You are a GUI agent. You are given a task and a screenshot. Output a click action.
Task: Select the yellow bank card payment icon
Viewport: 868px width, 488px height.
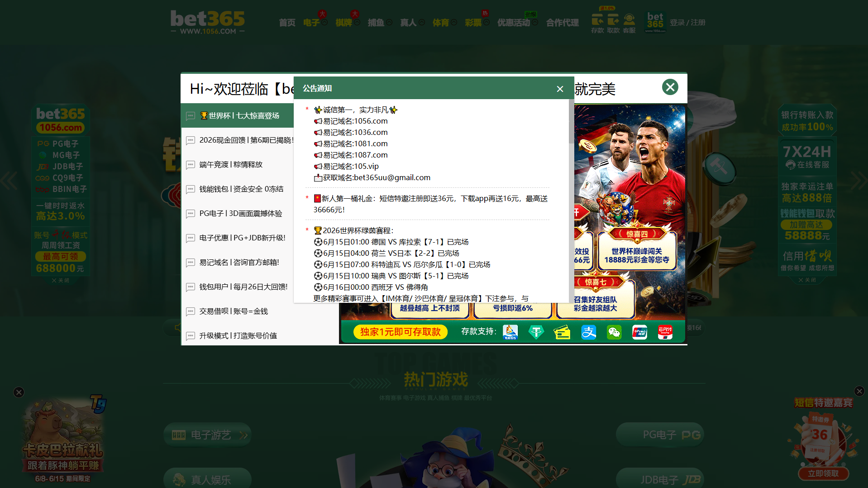(x=562, y=332)
